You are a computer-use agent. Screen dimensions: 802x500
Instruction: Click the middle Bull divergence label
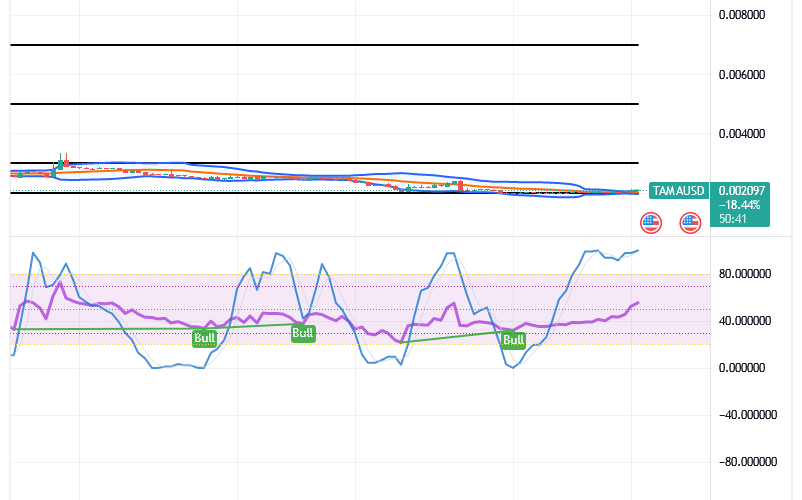coord(303,333)
